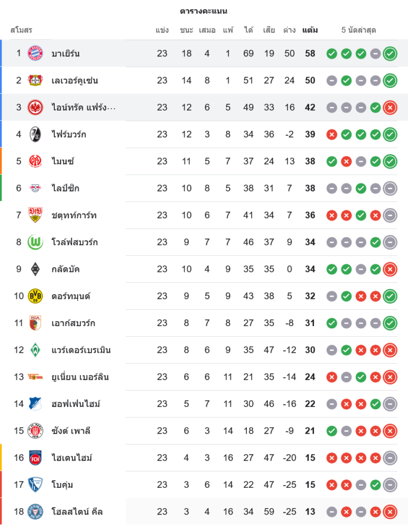The image size is (408, 532).
Task: Open the ไฟร์บวร์ก team link
Action: (69, 135)
